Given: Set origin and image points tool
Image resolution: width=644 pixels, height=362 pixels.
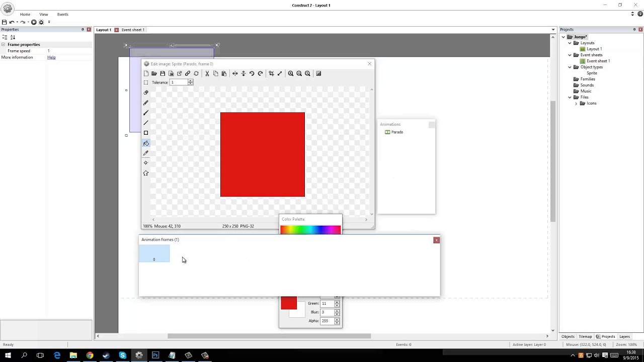Looking at the screenshot, I should coord(146,163).
